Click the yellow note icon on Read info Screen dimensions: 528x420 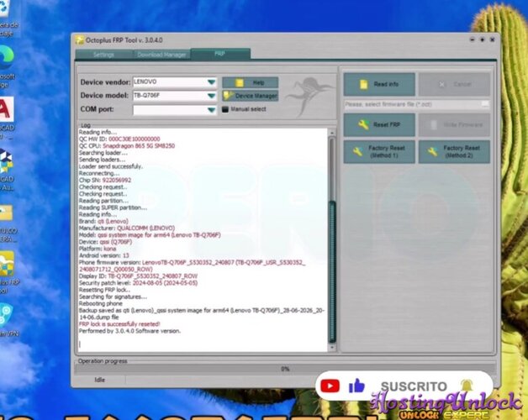(x=364, y=84)
